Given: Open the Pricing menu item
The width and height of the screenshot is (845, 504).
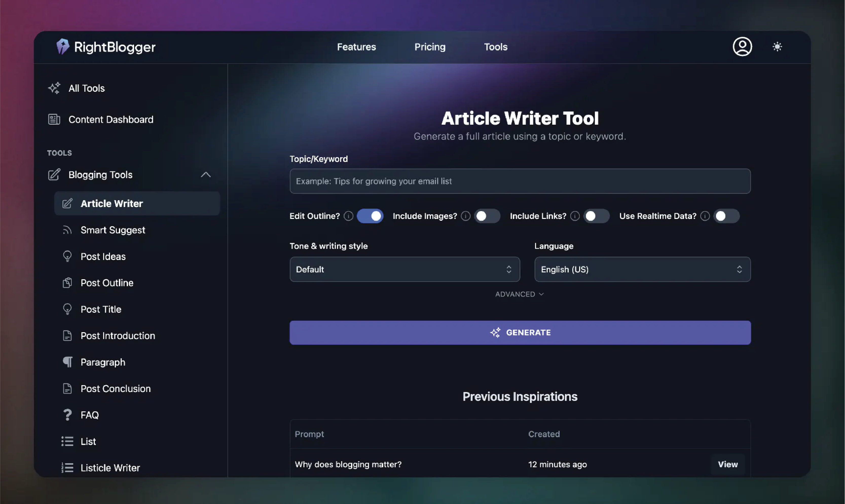Looking at the screenshot, I should point(430,47).
